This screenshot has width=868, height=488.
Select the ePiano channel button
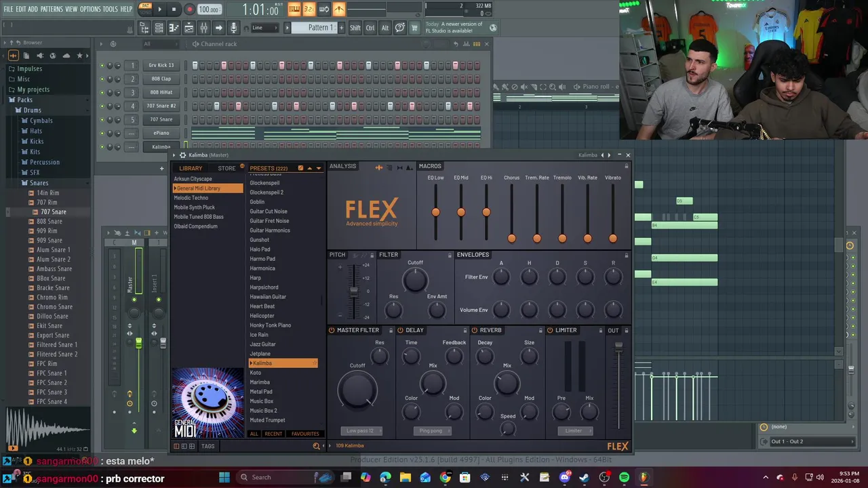click(x=161, y=133)
